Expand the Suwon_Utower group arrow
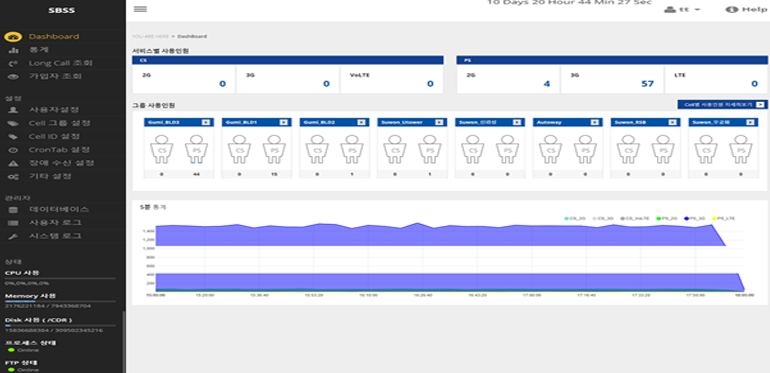The width and height of the screenshot is (770, 373). click(x=439, y=122)
